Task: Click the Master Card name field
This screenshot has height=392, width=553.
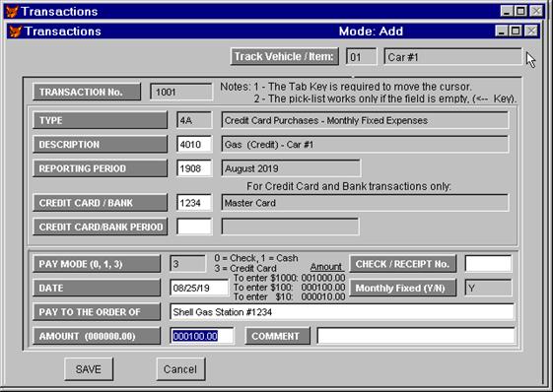Action: point(365,203)
